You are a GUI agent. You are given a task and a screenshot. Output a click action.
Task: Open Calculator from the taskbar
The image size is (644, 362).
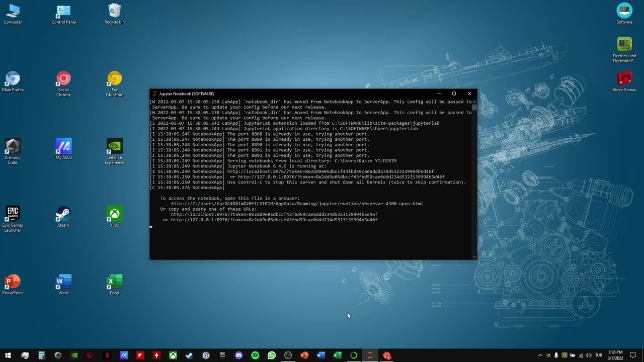point(41,355)
